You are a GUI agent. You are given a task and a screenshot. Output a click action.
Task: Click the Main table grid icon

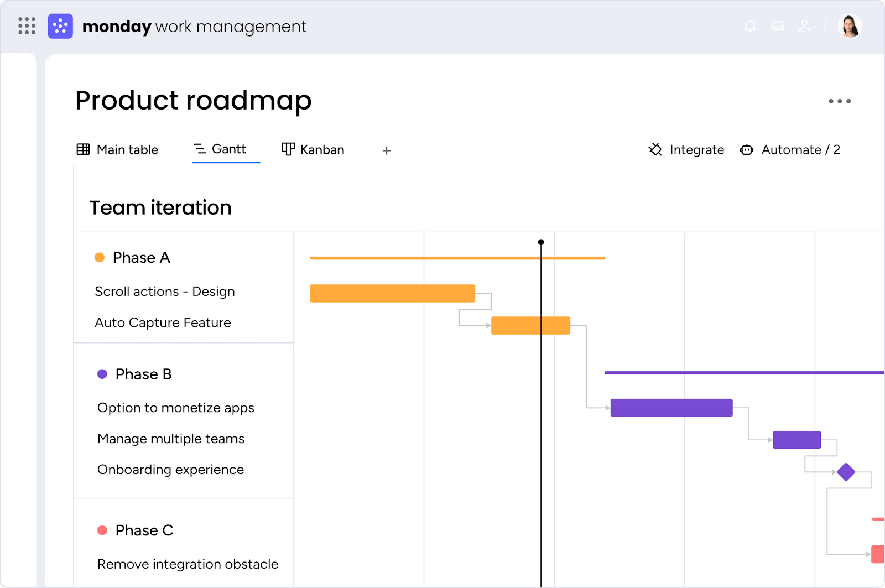(x=83, y=149)
